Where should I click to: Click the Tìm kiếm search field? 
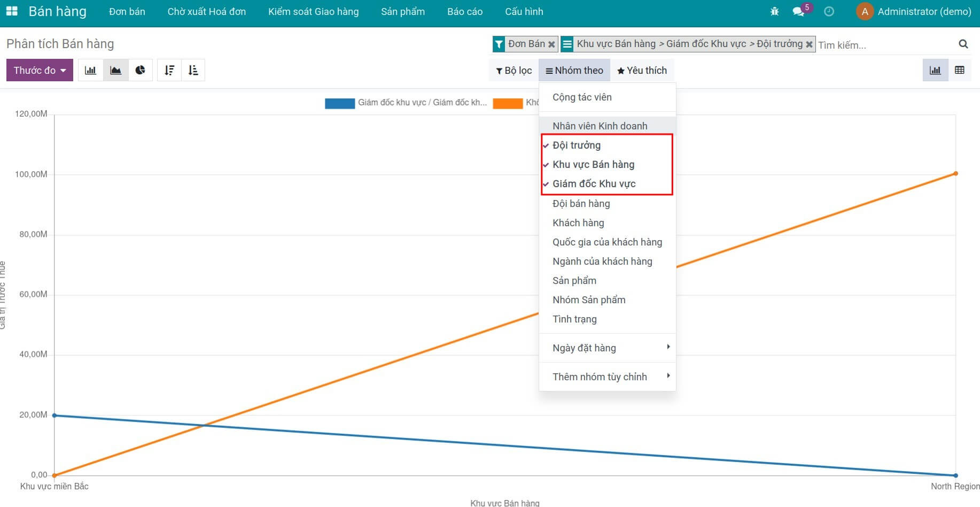[884, 45]
